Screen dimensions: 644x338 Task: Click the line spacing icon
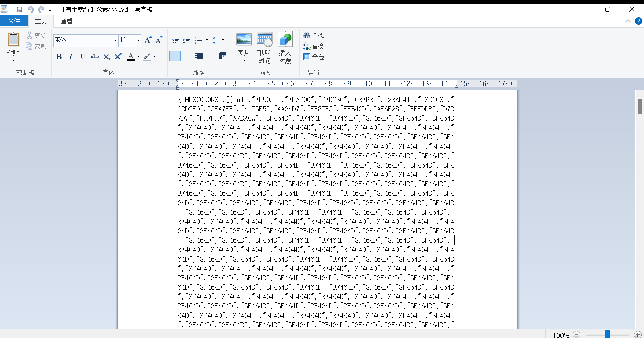pos(217,40)
